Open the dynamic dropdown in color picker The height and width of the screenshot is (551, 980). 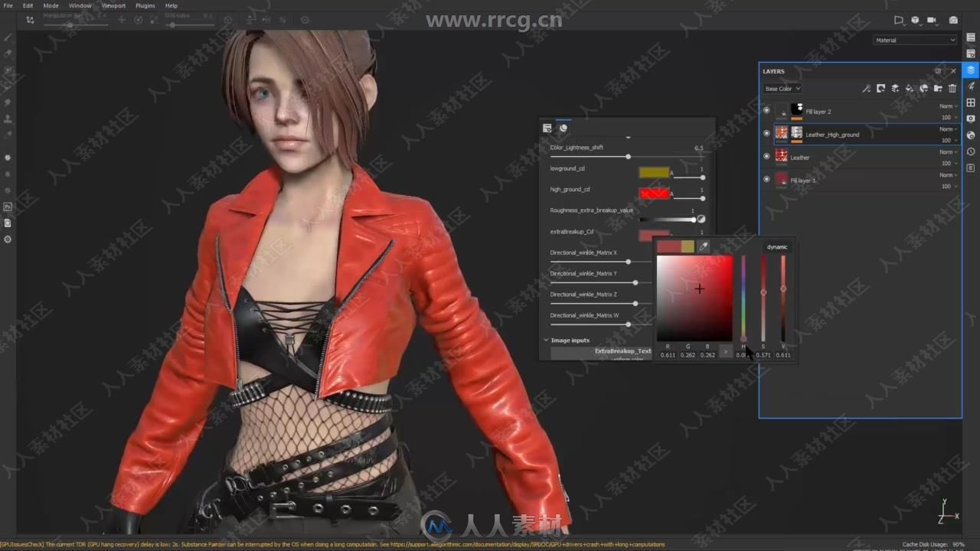[777, 246]
